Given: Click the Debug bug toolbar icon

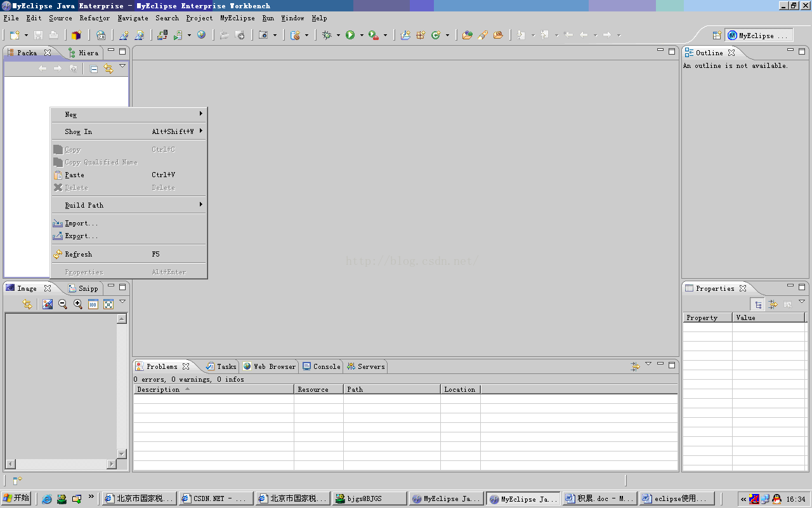Looking at the screenshot, I should coord(327,36).
